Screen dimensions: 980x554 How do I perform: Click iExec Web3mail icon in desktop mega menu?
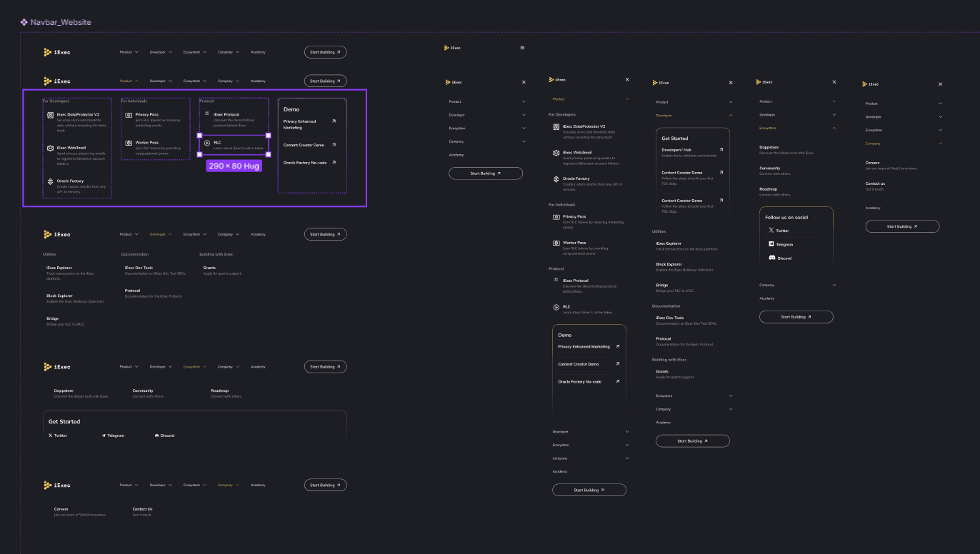[x=51, y=148]
